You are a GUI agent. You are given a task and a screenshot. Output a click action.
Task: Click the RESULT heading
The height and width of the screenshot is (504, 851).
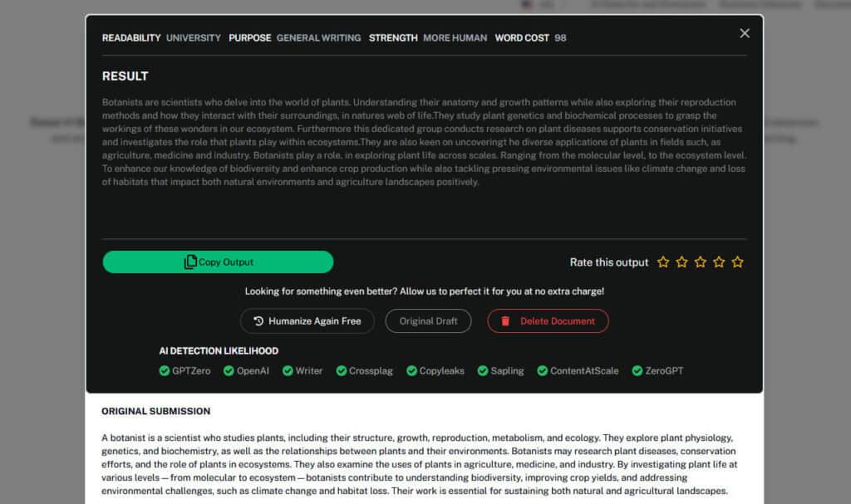[x=125, y=76]
